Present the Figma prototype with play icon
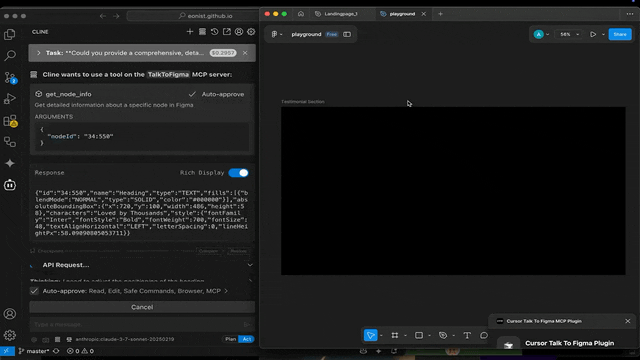 pyautogui.click(x=593, y=34)
